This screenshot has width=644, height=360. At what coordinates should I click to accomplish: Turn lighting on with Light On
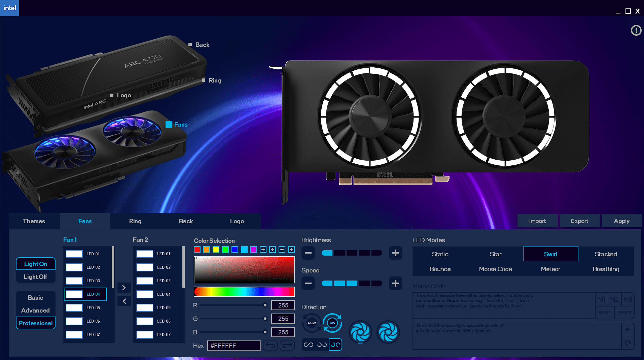tap(36, 264)
